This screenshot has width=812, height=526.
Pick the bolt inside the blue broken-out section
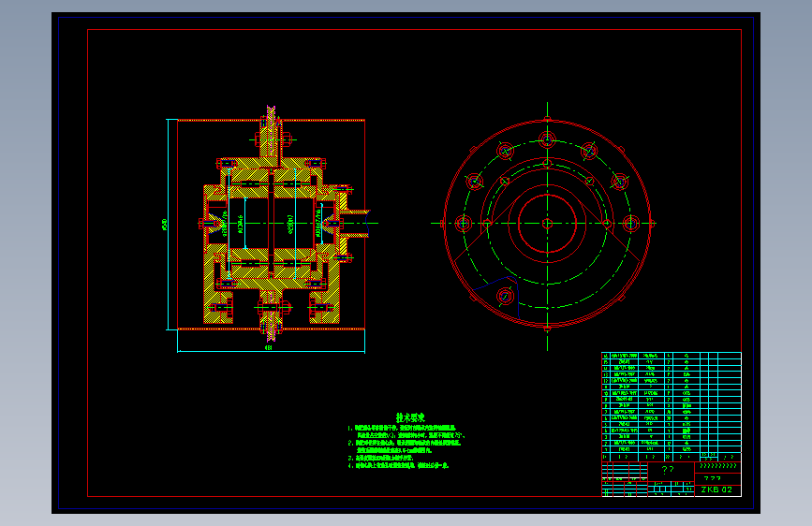point(505,297)
